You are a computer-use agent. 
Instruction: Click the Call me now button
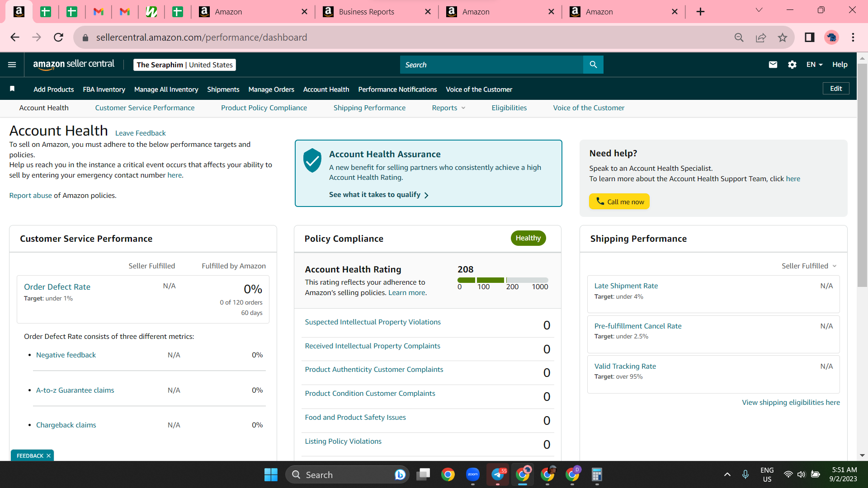point(619,202)
